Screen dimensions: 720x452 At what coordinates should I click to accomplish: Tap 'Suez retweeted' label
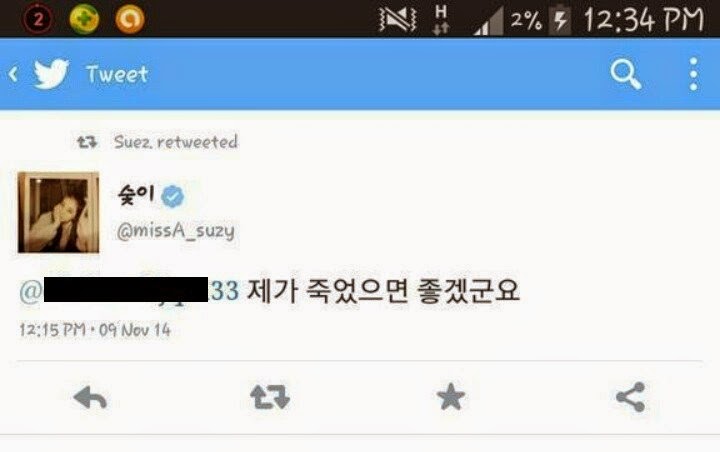176,142
